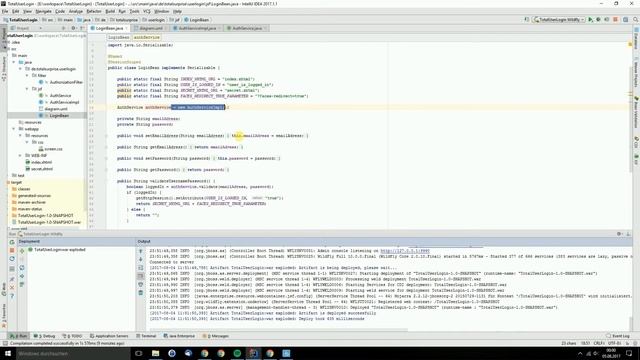Toggle scroll to end in the Output toolbar

141,276
